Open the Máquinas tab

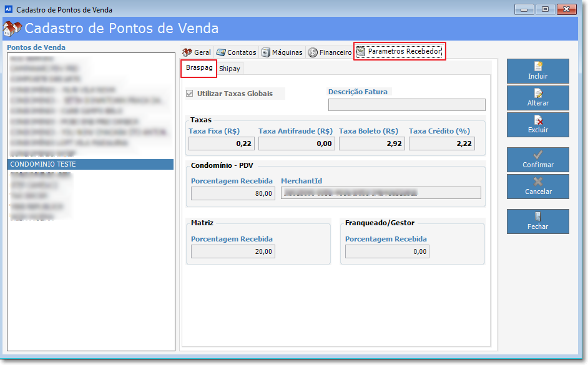coord(282,52)
